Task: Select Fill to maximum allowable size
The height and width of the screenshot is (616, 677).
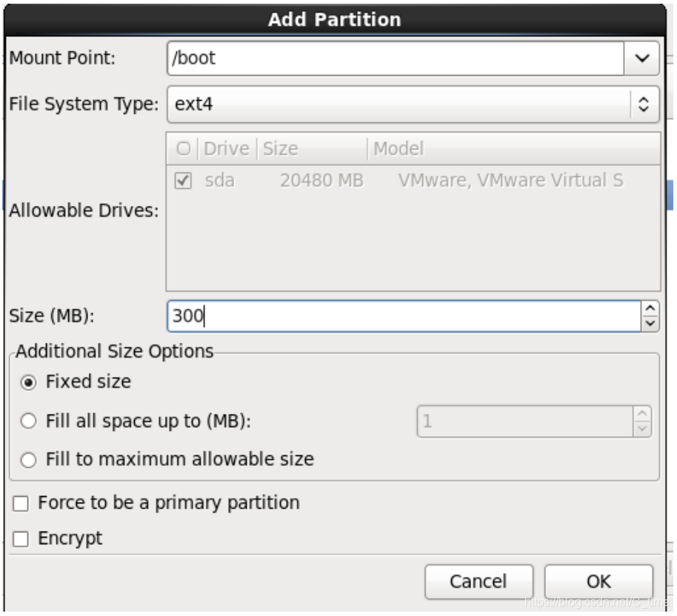Action: [28, 460]
